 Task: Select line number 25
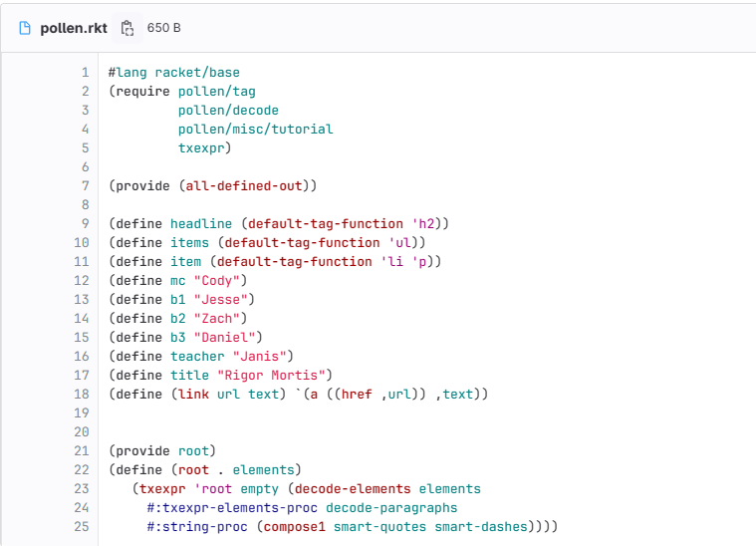pos(82,526)
